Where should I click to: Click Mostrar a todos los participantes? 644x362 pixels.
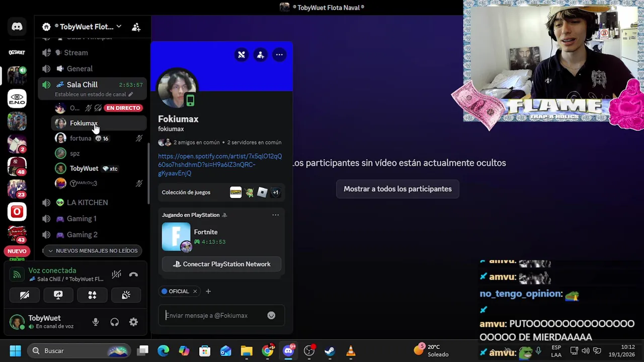pyautogui.click(x=397, y=189)
